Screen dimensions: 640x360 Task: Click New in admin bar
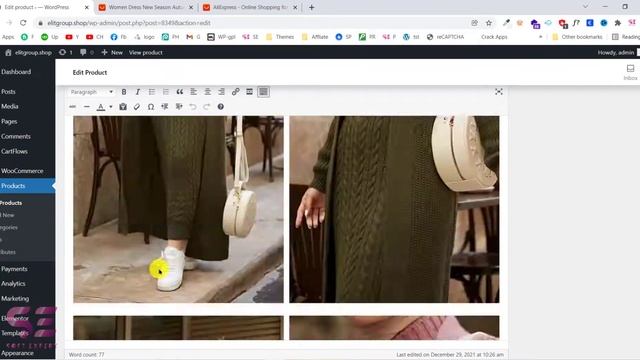[x=112, y=53]
